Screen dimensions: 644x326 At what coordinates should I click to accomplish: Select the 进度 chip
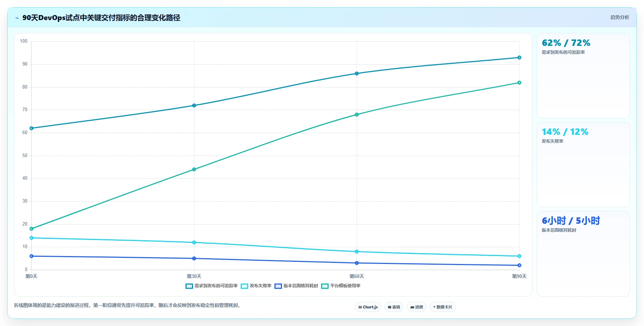[417, 307]
